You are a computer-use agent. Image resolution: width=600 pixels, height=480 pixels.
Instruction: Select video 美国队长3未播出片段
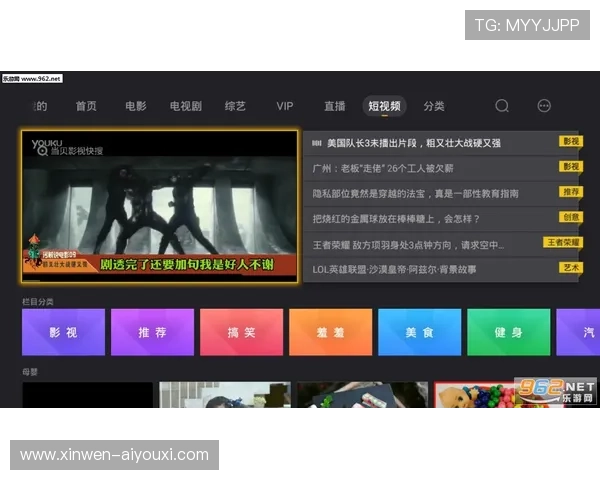coord(441,143)
